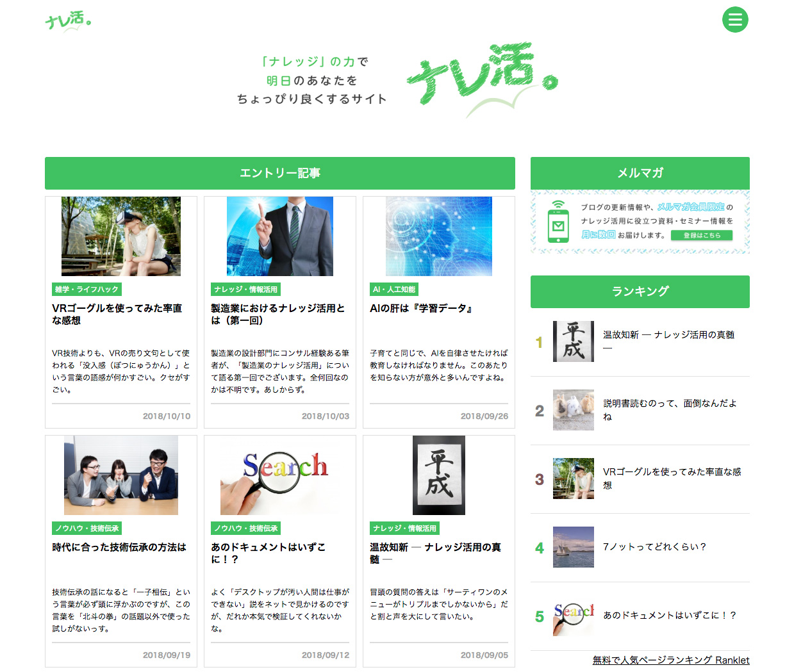Open the VR goggles article thumbnail
Screen dimensions: 794x672
pyautogui.click(x=121, y=236)
